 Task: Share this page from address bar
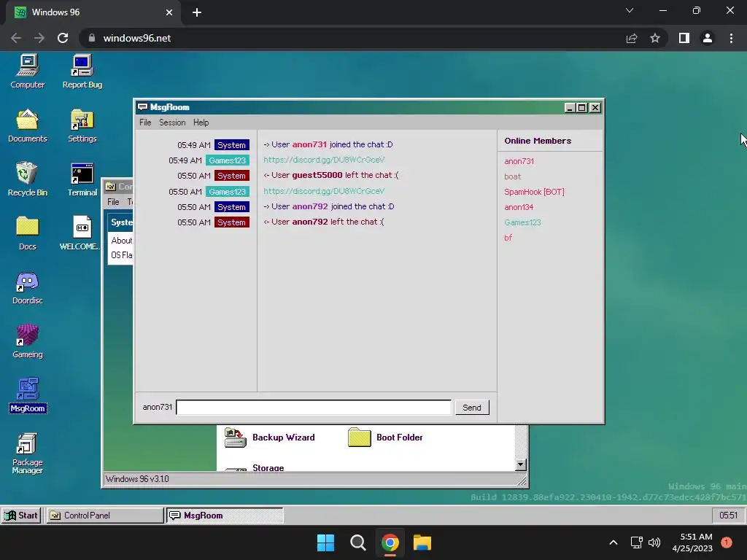tap(632, 38)
